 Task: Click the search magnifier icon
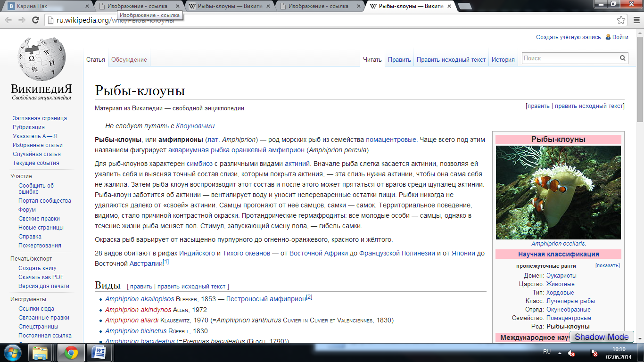click(623, 58)
